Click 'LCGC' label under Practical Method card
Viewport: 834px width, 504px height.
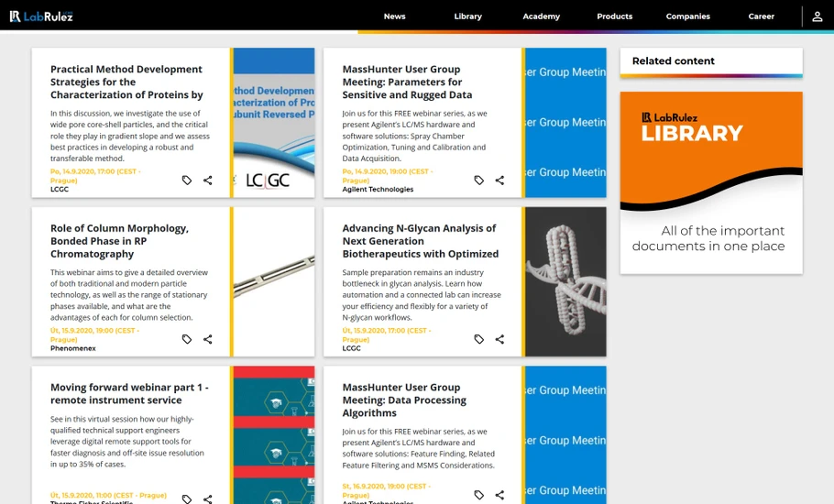[59, 190]
